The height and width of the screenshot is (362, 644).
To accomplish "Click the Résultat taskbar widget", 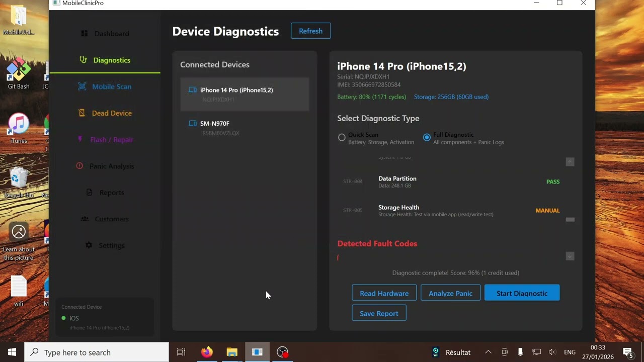I will point(451,352).
